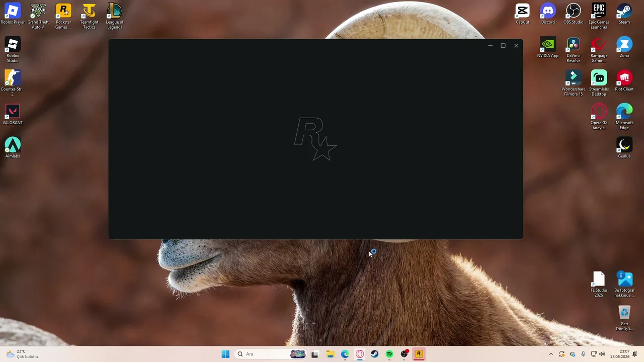Select the DaVinci Resolve desktop shortcut
Image resolution: width=644 pixels, height=362 pixels.
[x=574, y=50]
